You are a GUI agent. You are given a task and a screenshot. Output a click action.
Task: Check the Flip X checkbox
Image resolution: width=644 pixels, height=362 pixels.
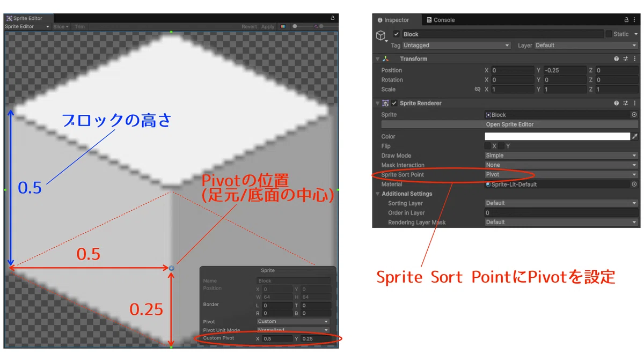[x=488, y=146]
